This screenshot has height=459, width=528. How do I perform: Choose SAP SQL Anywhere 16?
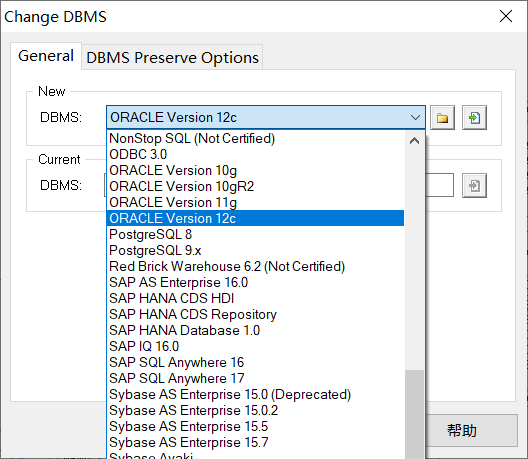click(x=255, y=362)
